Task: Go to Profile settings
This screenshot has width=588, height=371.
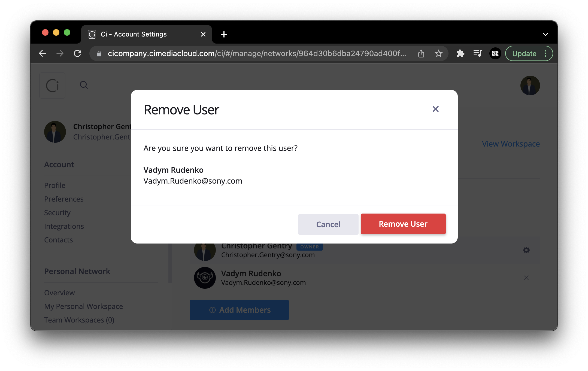Action: [55, 185]
